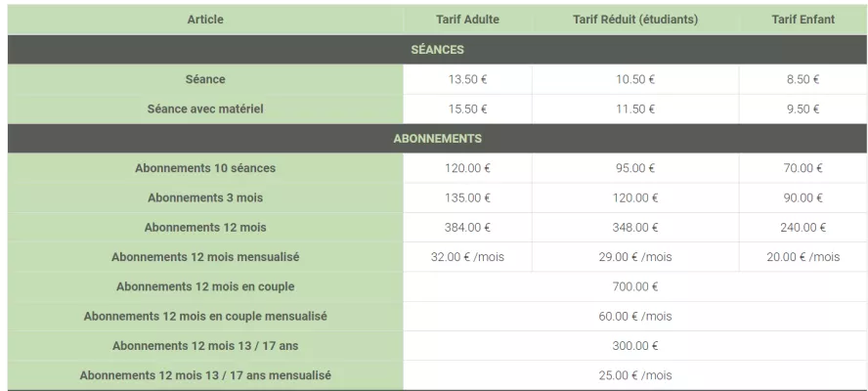
Task: Click the Abonnements 12 mois mensualisé label
Action: point(205,257)
